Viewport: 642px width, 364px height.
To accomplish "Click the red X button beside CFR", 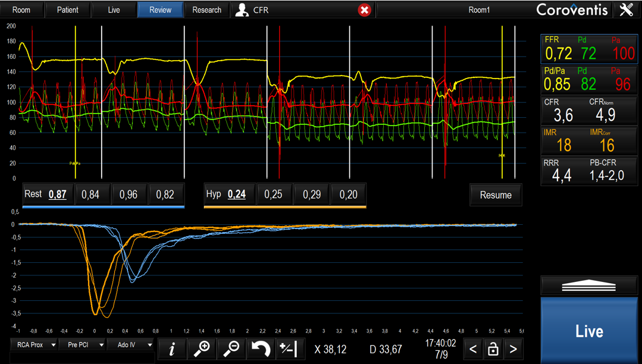I will point(365,10).
